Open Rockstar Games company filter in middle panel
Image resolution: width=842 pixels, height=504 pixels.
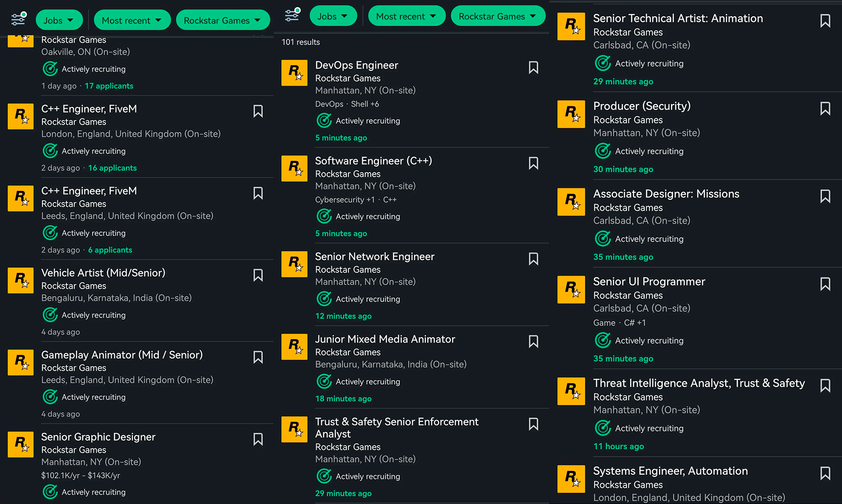498,16
